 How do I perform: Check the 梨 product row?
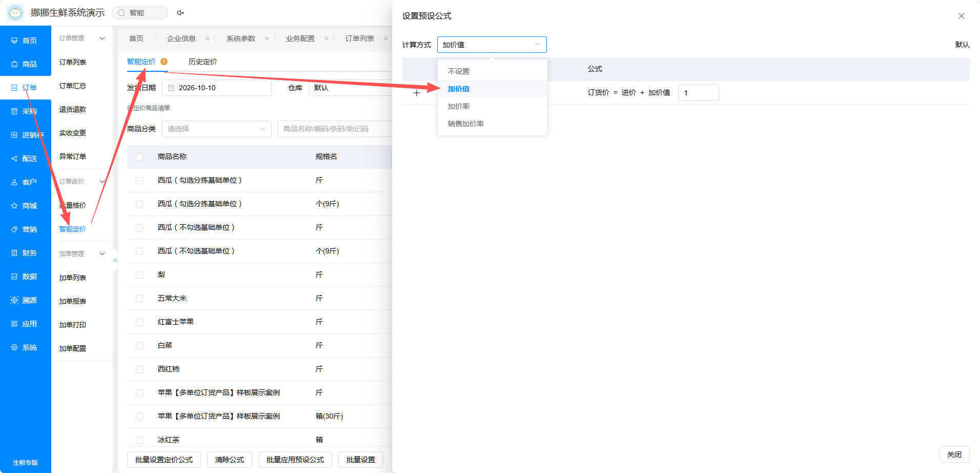pyautogui.click(x=139, y=275)
